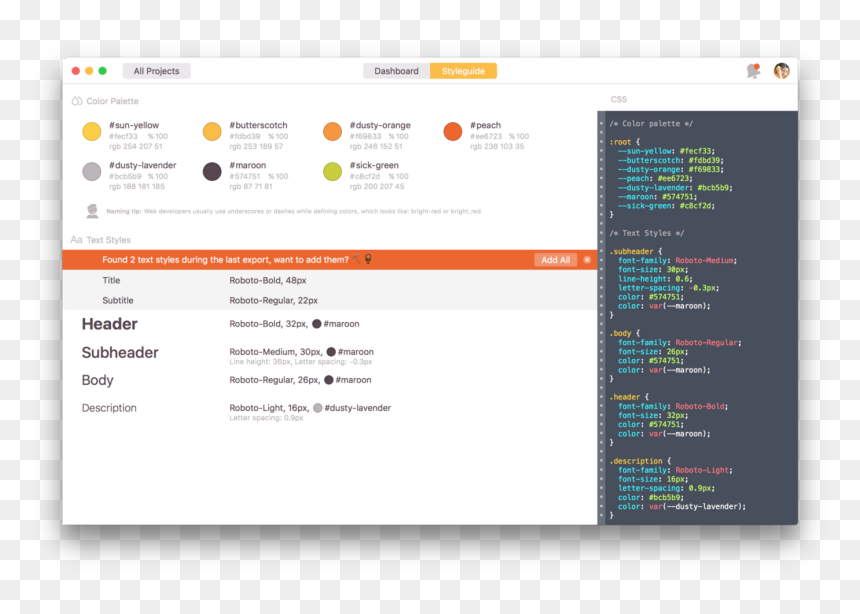Click the CSS panel heading

coord(619,99)
